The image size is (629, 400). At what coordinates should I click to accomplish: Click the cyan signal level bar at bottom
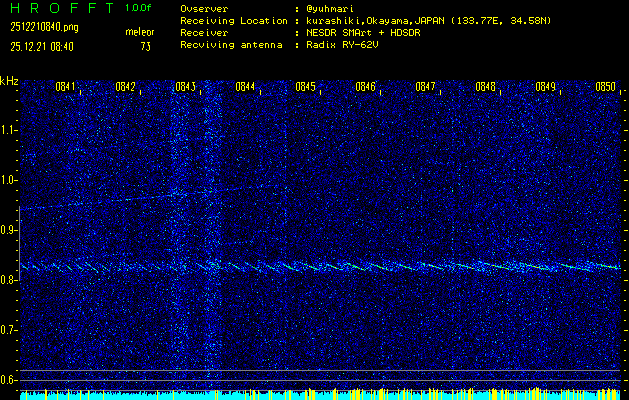pos(320,395)
